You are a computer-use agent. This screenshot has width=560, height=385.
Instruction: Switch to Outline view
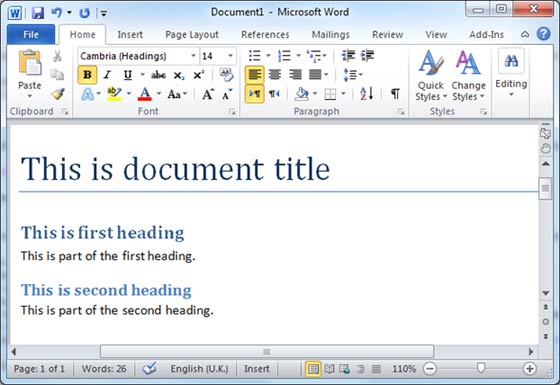360,369
